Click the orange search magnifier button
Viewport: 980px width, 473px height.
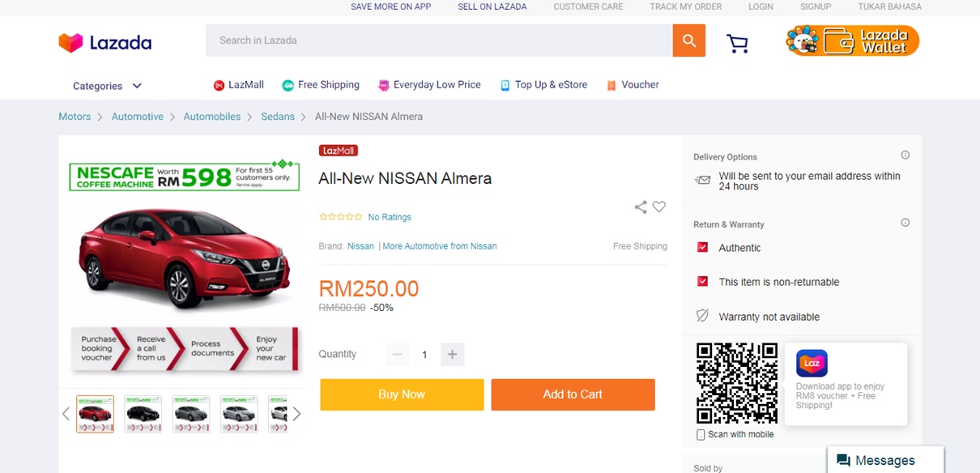point(688,40)
